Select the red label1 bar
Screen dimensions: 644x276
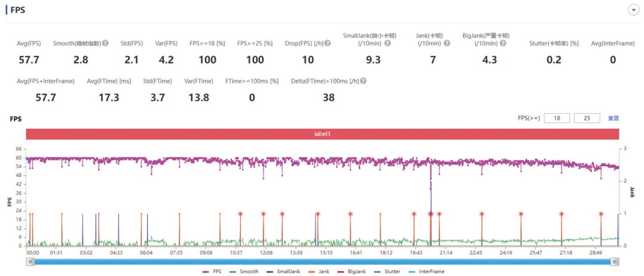(x=323, y=134)
